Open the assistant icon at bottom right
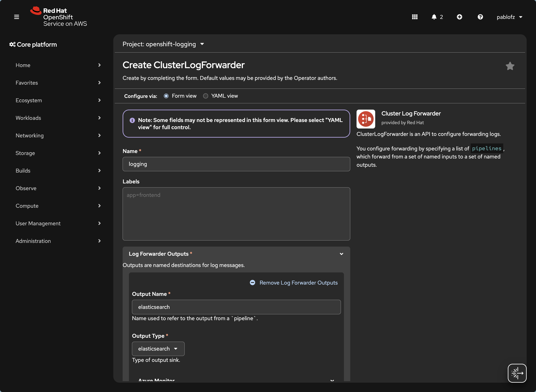The image size is (536, 392). pos(517,373)
